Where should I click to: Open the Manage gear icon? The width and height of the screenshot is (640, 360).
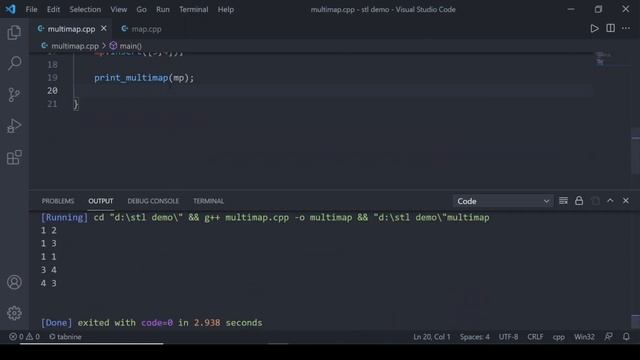click(14, 313)
